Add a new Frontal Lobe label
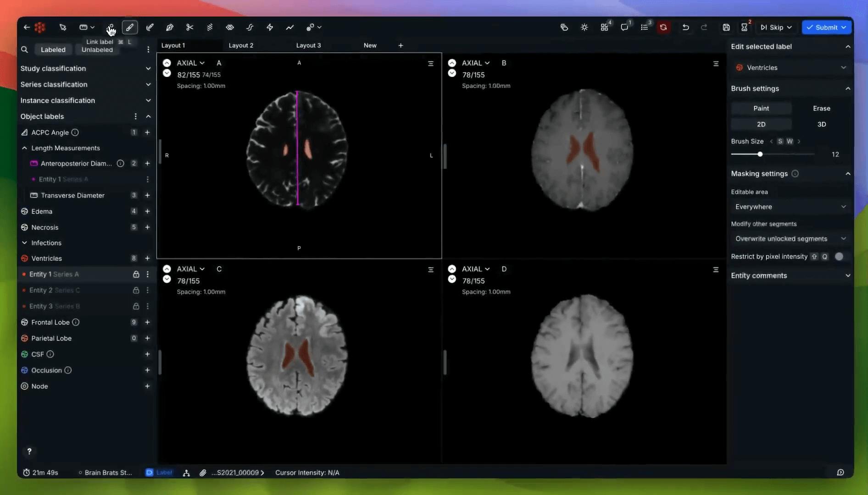This screenshot has width=868, height=495. [147, 322]
